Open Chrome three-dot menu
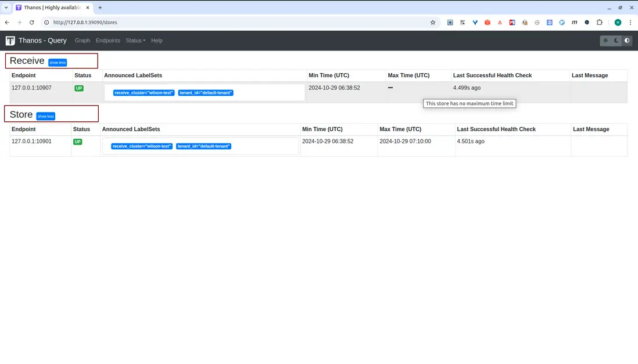638x364 pixels. pyautogui.click(x=630, y=23)
